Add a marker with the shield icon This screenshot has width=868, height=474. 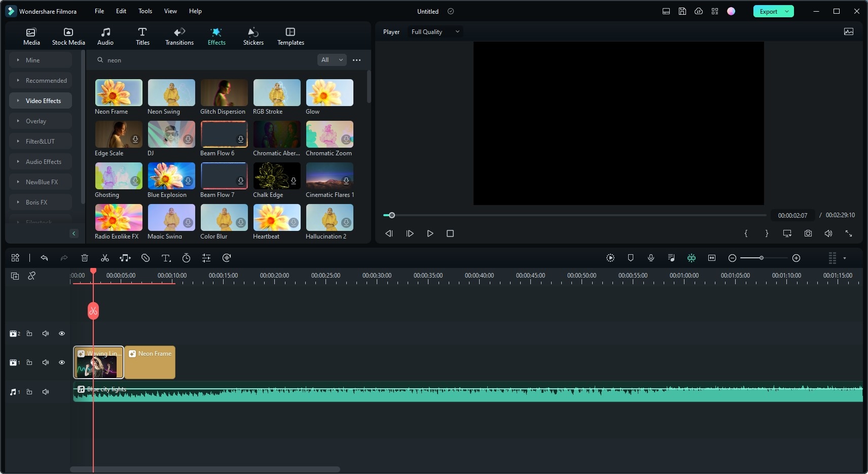click(630, 258)
